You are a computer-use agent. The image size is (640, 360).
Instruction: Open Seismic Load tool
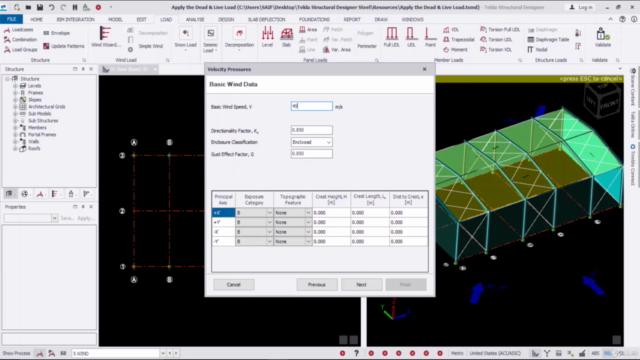210,40
